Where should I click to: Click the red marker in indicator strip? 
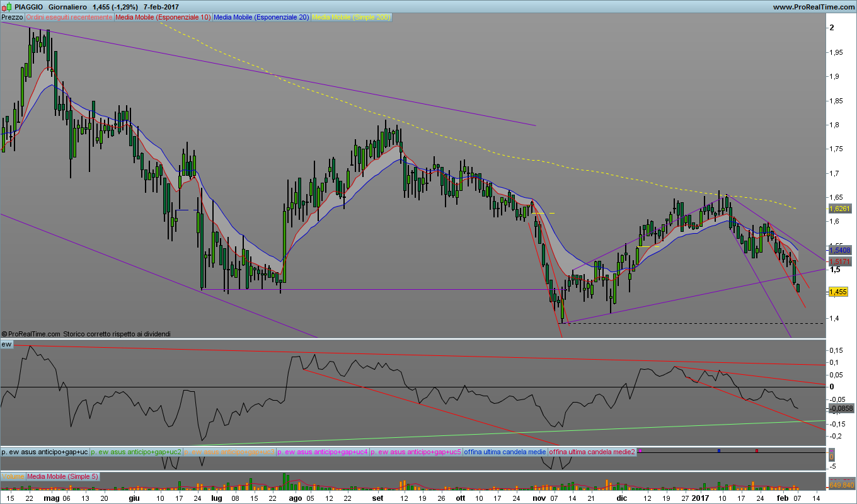(x=757, y=450)
